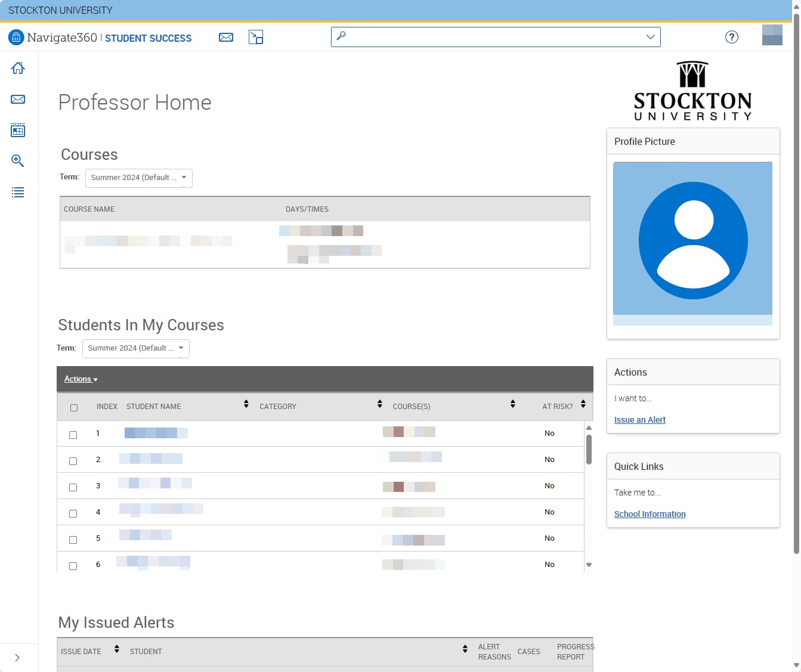The width and height of the screenshot is (801, 672).
Task: Check the box for student row 6
Action: tap(73, 566)
